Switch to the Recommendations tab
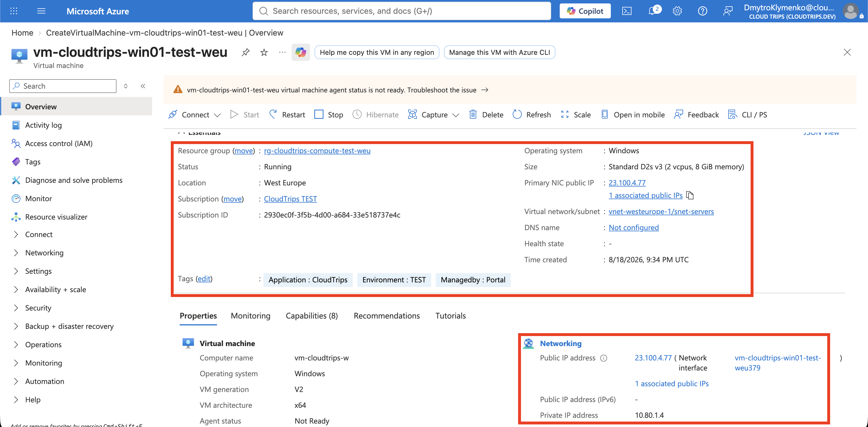Image resolution: width=868 pixels, height=427 pixels. pyautogui.click(x=386, y=316)
